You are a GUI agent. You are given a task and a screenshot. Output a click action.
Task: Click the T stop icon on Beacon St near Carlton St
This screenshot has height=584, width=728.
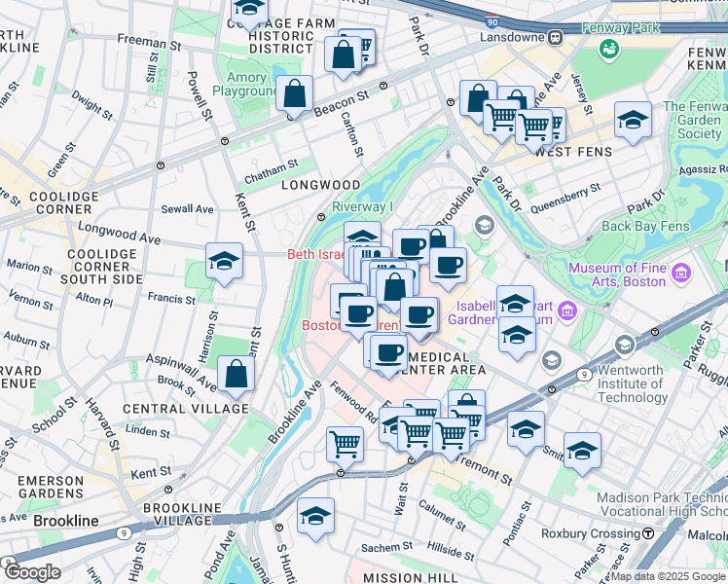point(383,86)
